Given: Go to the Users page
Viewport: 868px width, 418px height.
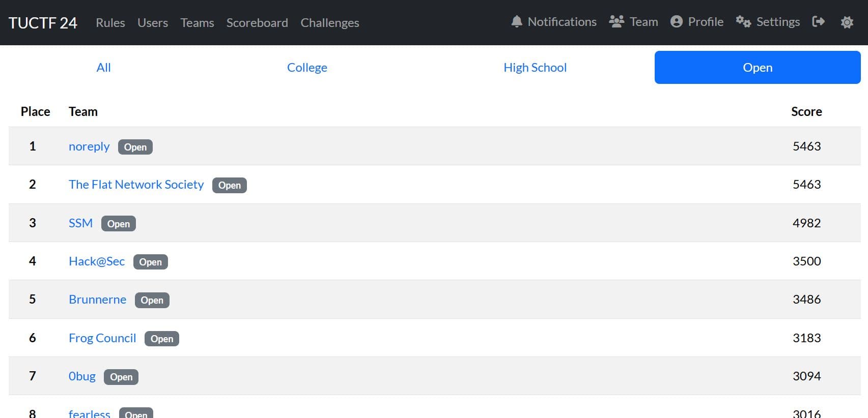Looking at the screenshot, I should tap(153, 23).
